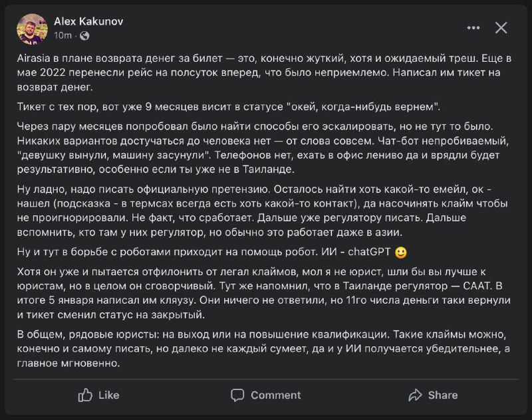
Task: Click the Comment text label
Action: click(x=276, y=395)
